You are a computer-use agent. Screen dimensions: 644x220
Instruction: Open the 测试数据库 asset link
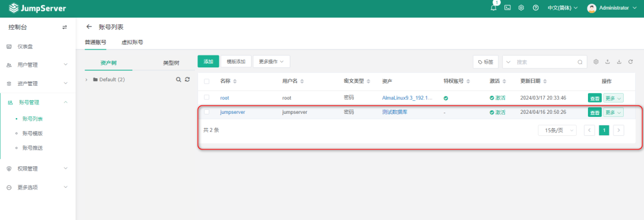tap(395, 112)
